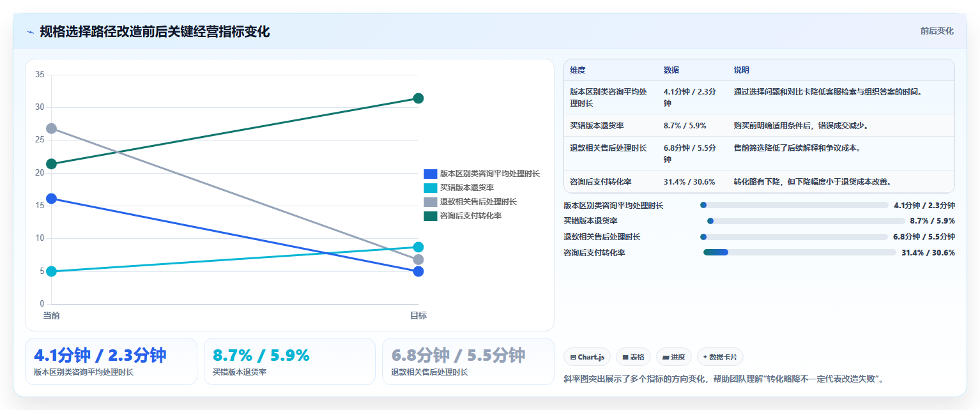Click the 4.1分钟 / 2.3分钟 data card
This screenshot has width=980, height=410.
click(x=111, y=361)
